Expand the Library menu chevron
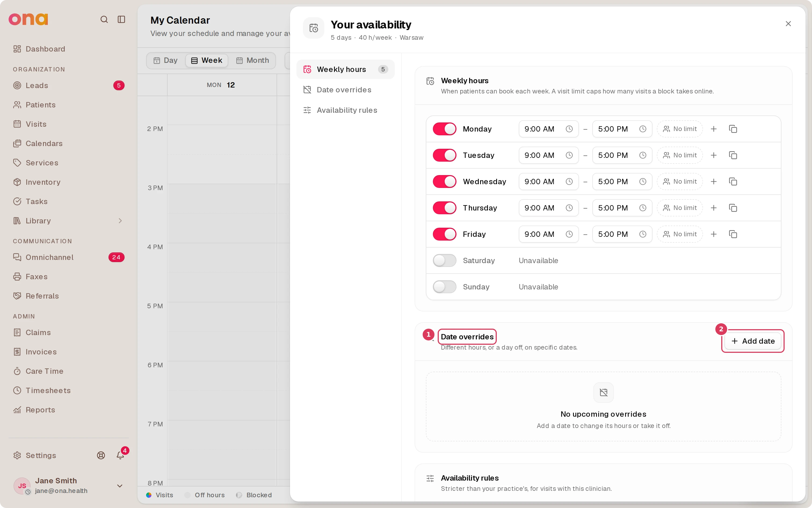This screenshot has width=812, height=508. click(120, 221)
